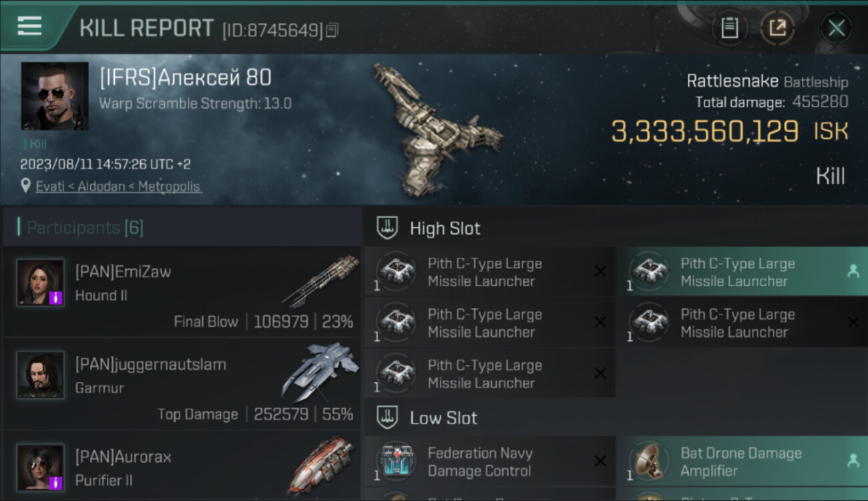
Task: Close the Kill Report window
Action: point(836,28)
